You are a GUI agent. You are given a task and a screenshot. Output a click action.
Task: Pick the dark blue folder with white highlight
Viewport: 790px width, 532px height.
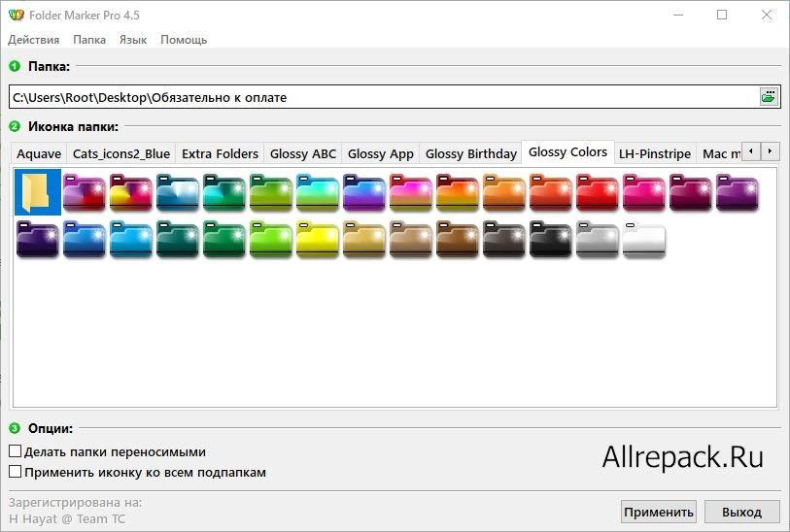pyautogui.click(x=178, y=192)
